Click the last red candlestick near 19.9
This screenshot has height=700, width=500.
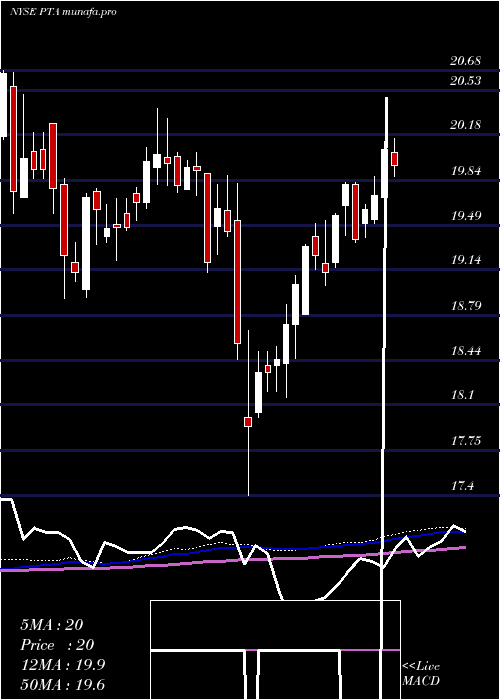[x=394, y=158]
